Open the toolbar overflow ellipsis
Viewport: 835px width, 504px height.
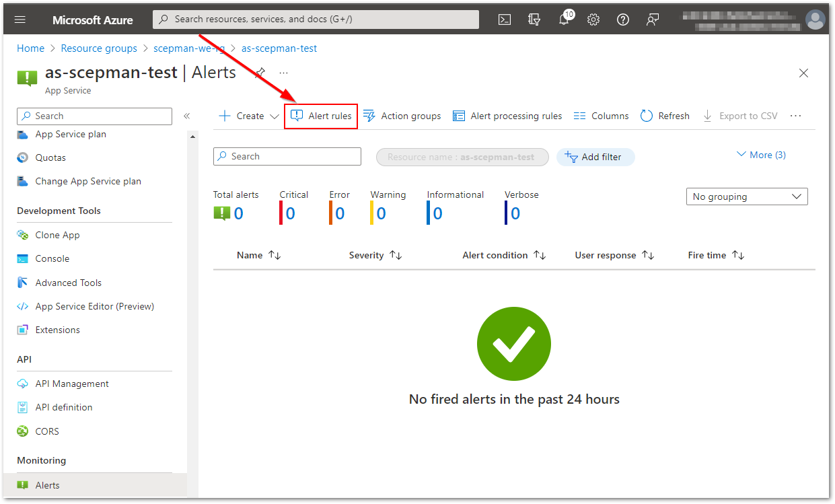pos(796,116)
